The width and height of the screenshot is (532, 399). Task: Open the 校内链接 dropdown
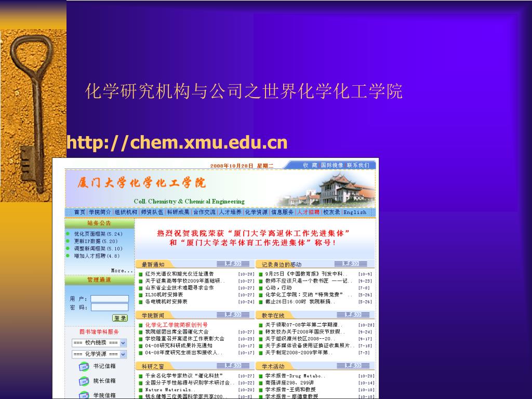(x=99, y=343)
